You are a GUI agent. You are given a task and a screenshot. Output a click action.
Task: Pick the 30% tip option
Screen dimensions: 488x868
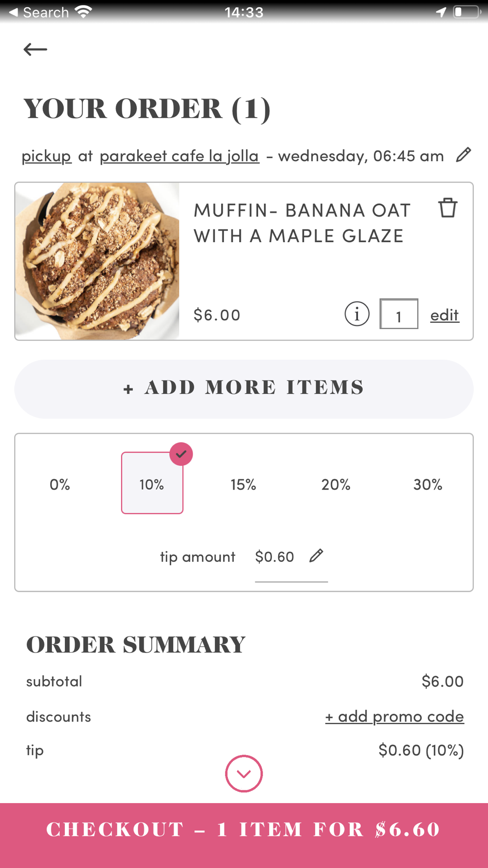pyautogui.click(x=427, y=484)
